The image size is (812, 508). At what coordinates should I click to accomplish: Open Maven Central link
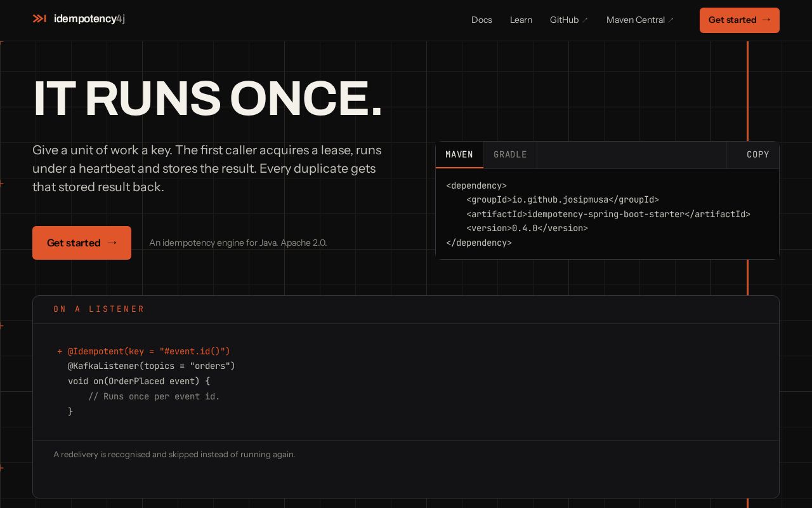(x=640, y=20)
